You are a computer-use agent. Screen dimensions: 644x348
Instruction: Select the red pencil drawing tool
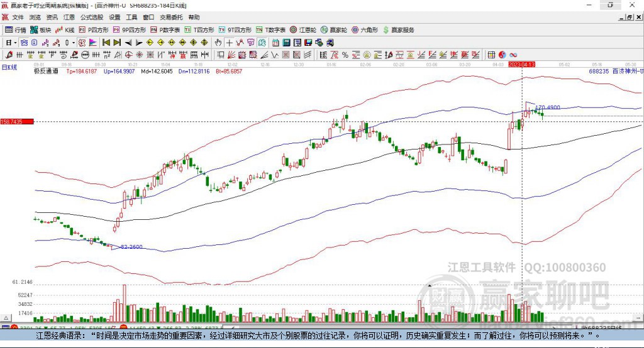click(x=9, y=55)
